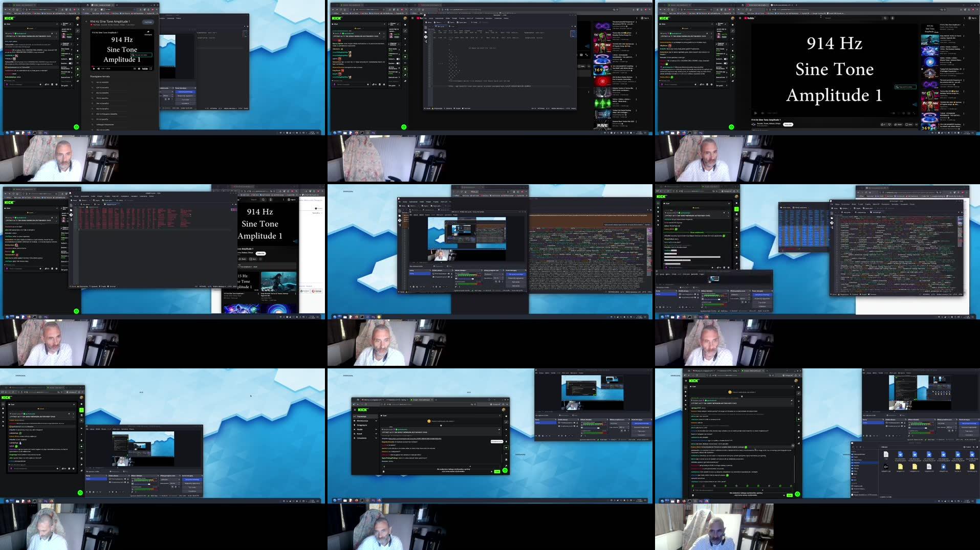This screenshot has width=980, height=550.
Task: Enter fullscreen on the YouTube player
Action: click(x=914, y=113)
